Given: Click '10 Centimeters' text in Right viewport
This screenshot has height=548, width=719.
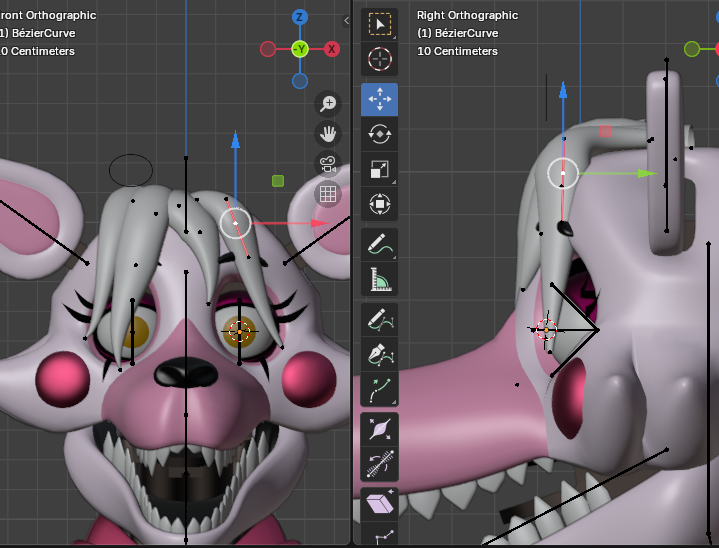Looking at the screenshot, I should pos(457,51).
